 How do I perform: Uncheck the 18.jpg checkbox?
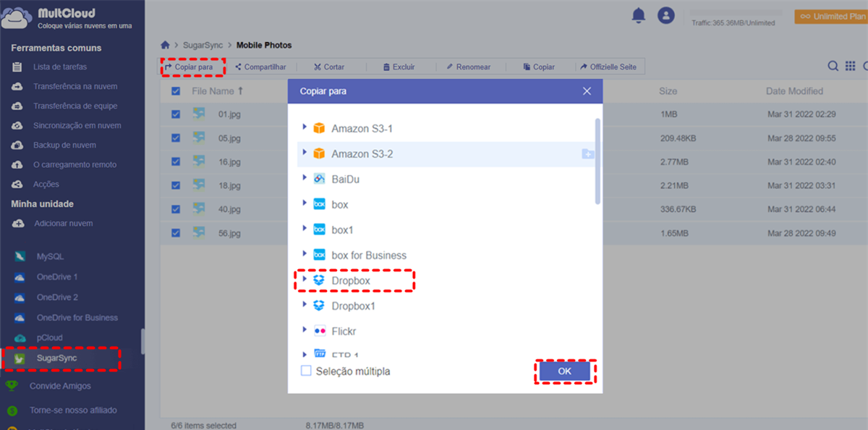[176, 185]
